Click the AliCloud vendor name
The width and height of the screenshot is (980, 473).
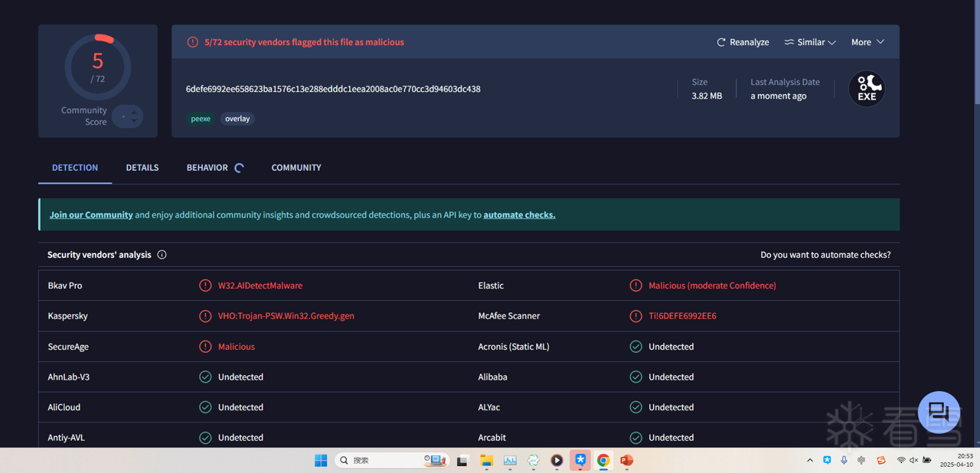click(64, 407)
